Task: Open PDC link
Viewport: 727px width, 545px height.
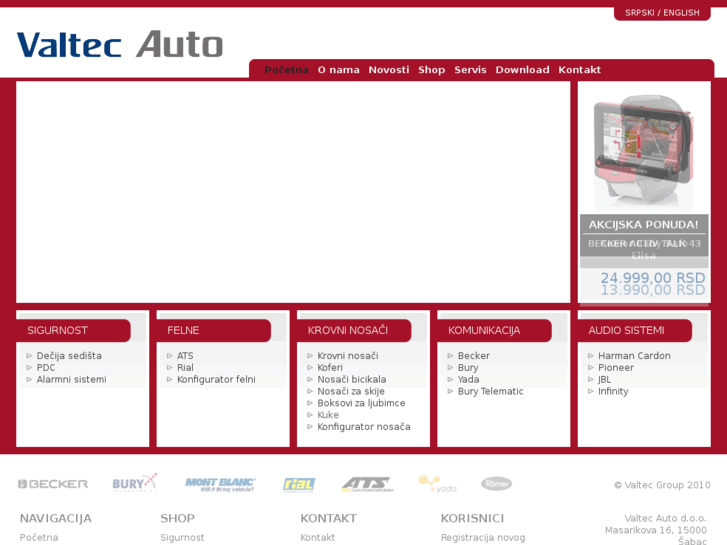Action: 46,367
